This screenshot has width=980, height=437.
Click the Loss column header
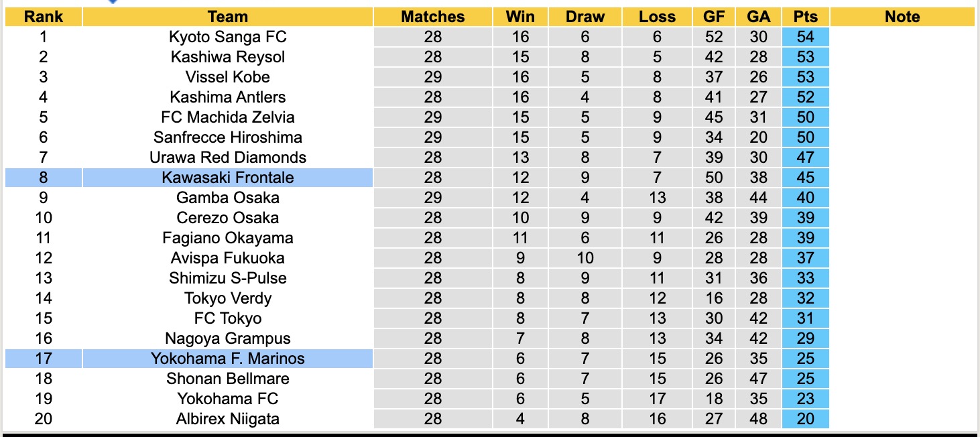[657, 17]
